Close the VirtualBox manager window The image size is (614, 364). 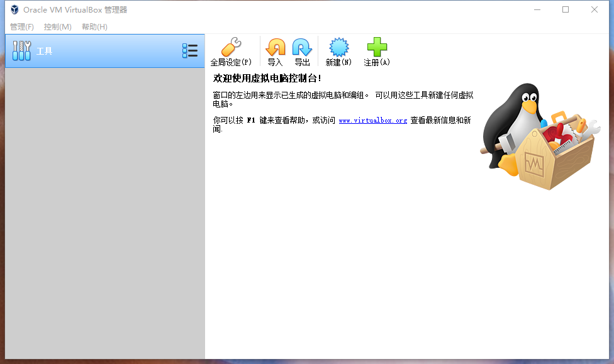[x=594, y=9]
